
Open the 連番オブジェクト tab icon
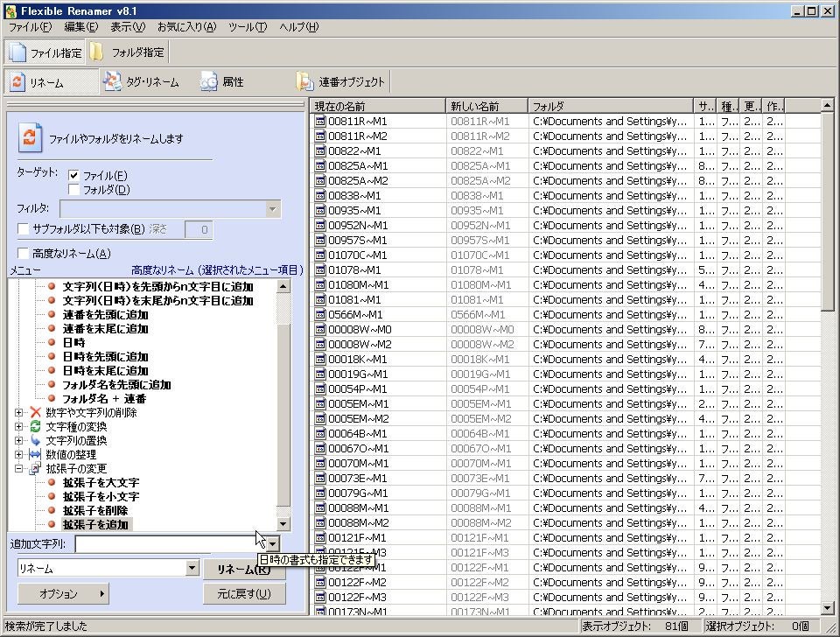pyautogui.click(x=304, y=81)
